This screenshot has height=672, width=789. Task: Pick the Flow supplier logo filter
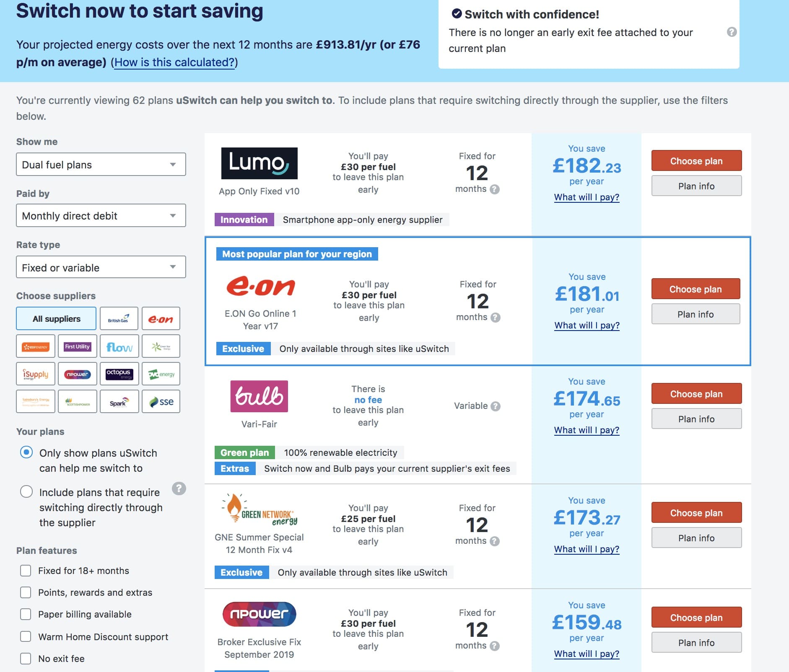pos(119,346)
